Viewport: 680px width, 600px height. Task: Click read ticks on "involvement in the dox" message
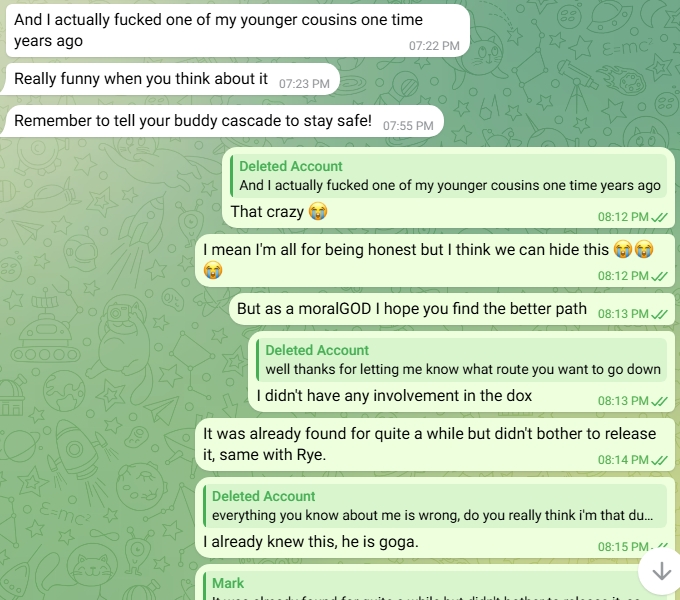(x=660, y=401)
